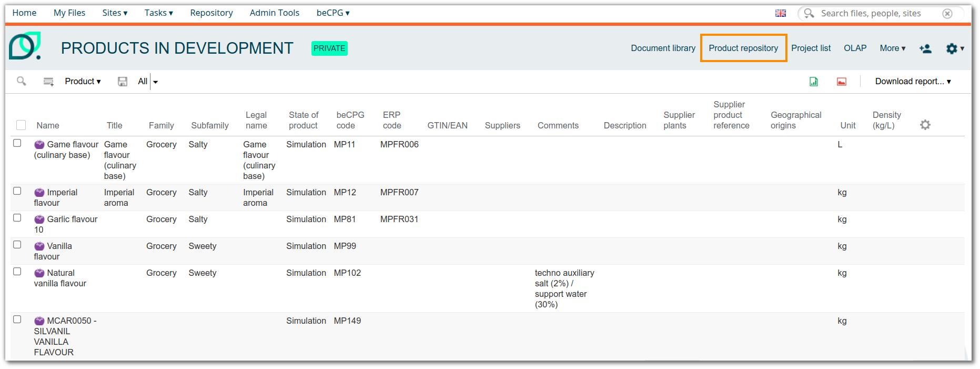
Task: Switch to Document library tab
Action: [x=663, y=48]
